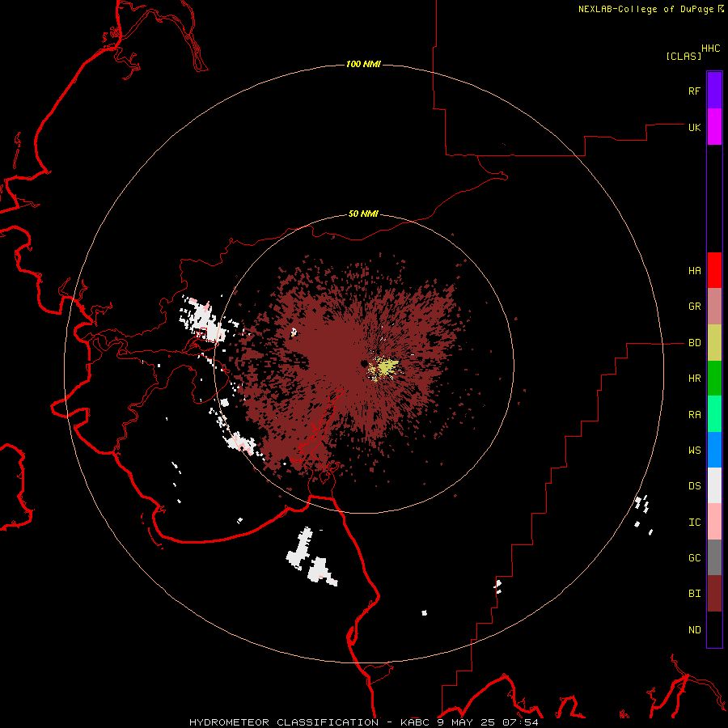
Task: Click the HR legend label
Action: pos(694,379)
